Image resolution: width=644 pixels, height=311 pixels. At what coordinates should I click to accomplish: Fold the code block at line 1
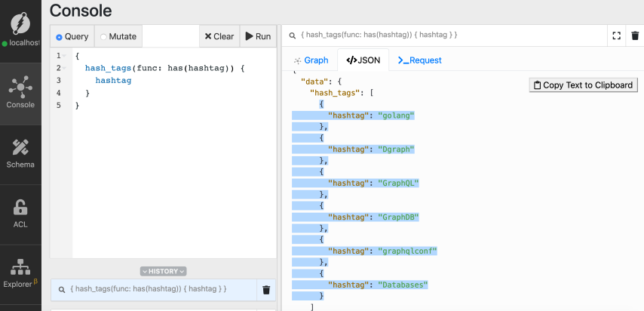coord(65,57)
